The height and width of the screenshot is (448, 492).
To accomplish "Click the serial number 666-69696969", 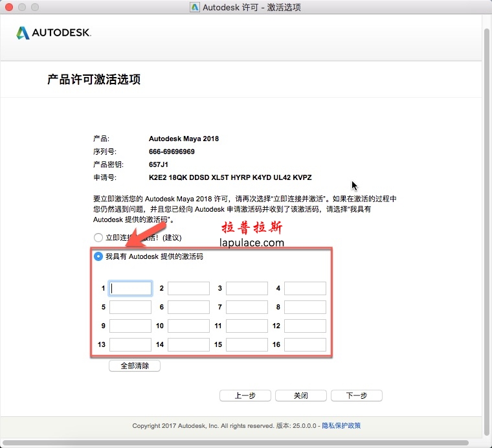I will [172, 152].
